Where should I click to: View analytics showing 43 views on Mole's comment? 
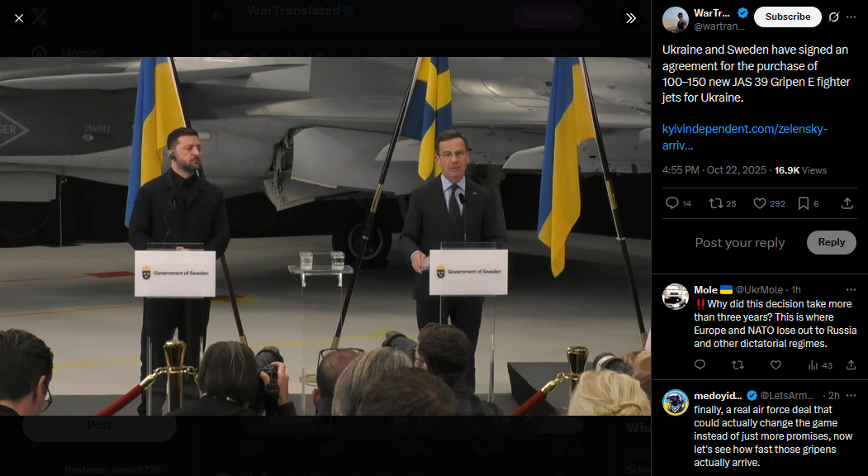[820, 365]
